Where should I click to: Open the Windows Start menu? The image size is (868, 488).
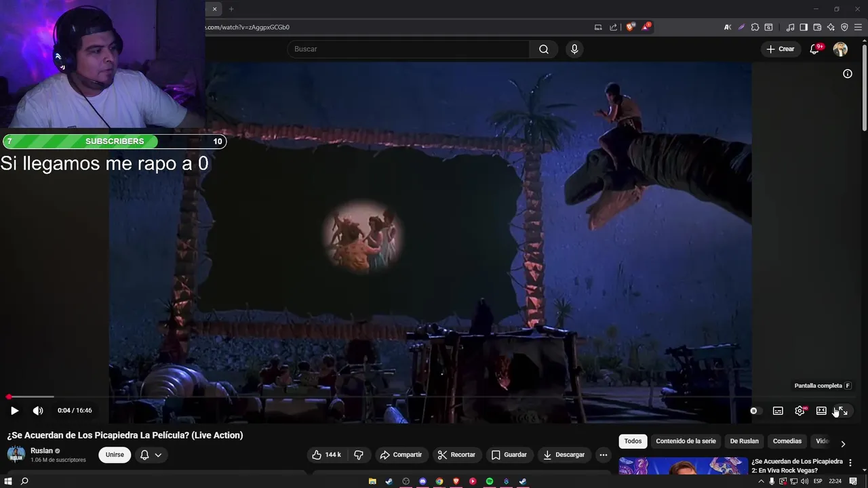(x=8, y=481)
